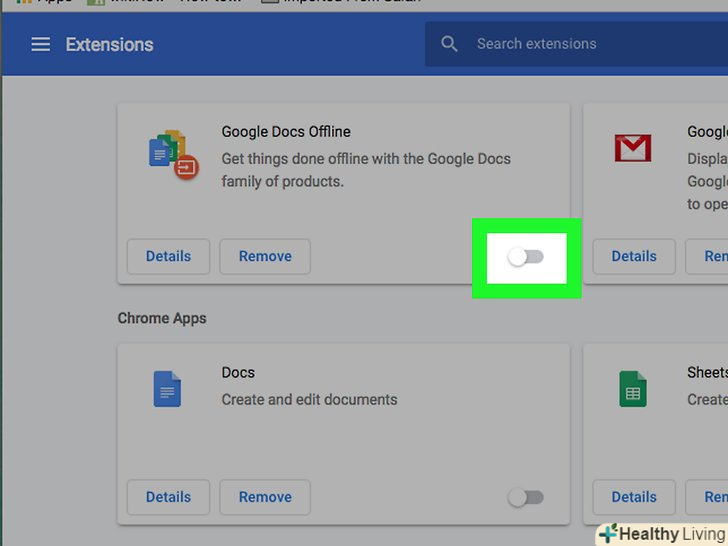Image resolution: width=728 pixels, height=546 pixels.
Task: Click the Extensions page title
Action: pyautogui.click(x=110, y=45)
